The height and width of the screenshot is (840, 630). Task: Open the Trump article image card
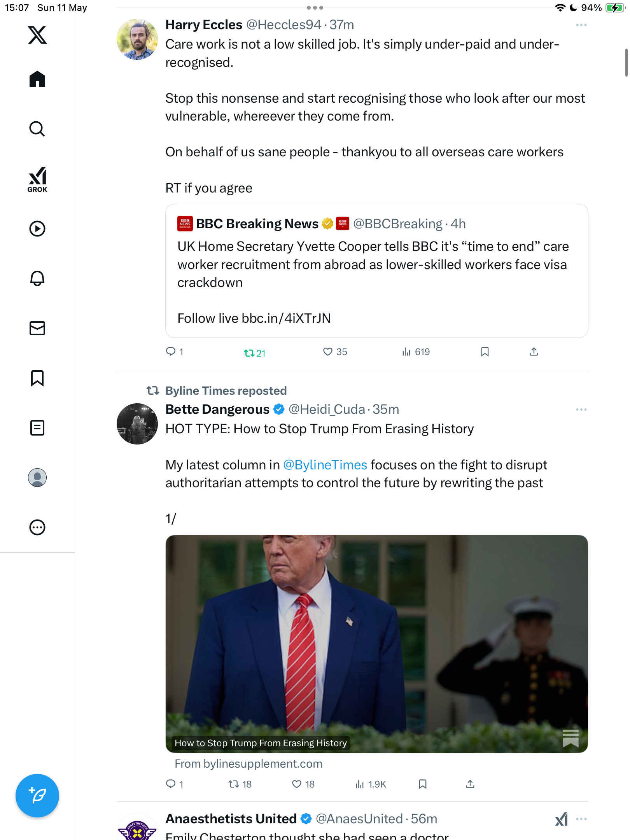[x=376, y=644]
